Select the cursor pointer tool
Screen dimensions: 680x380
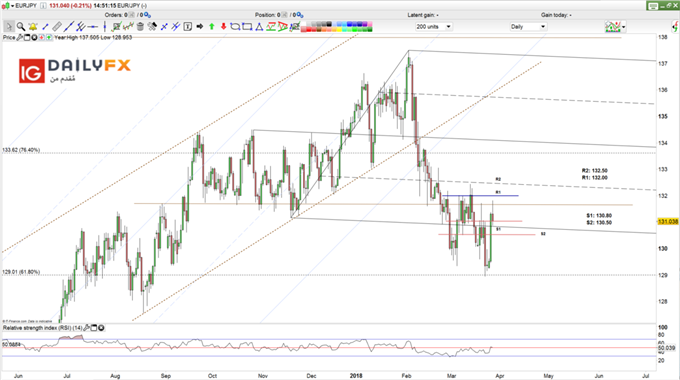9,26
